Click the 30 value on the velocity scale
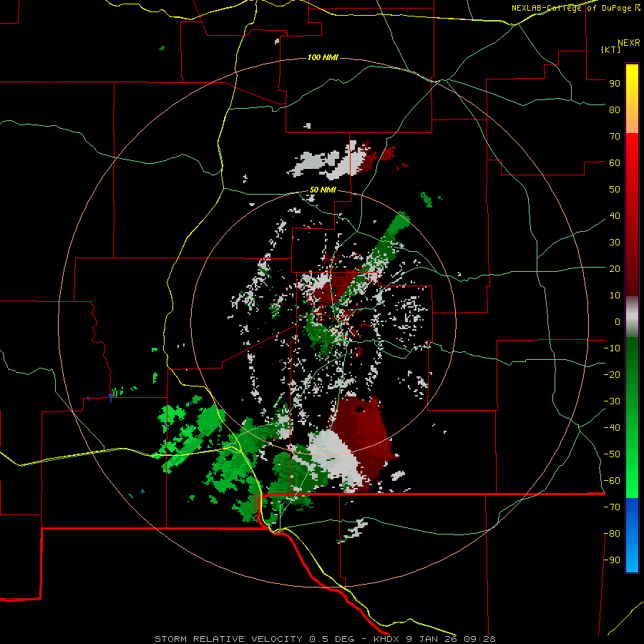644x644 pixels. [615, 243]
